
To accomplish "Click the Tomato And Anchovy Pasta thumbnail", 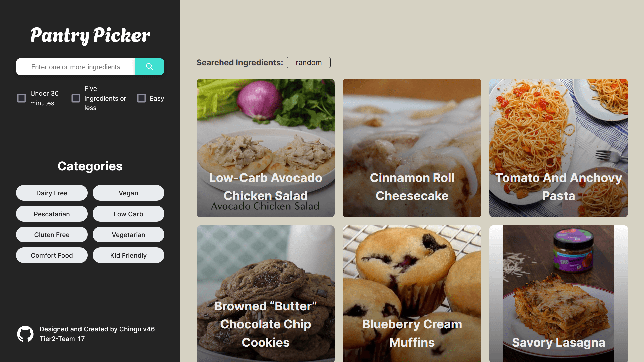I will 558,147.
